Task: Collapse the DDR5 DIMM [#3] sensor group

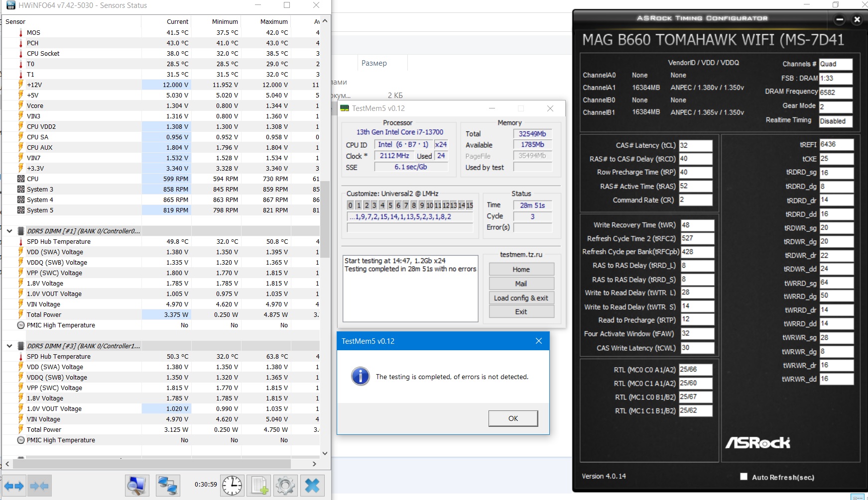Action: point(9,346)
